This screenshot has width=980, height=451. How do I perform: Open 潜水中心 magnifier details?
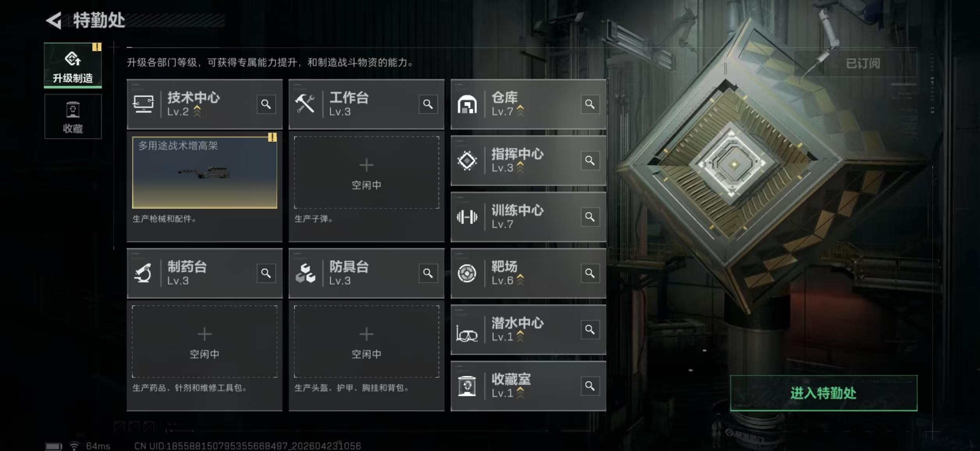[590, 330]
